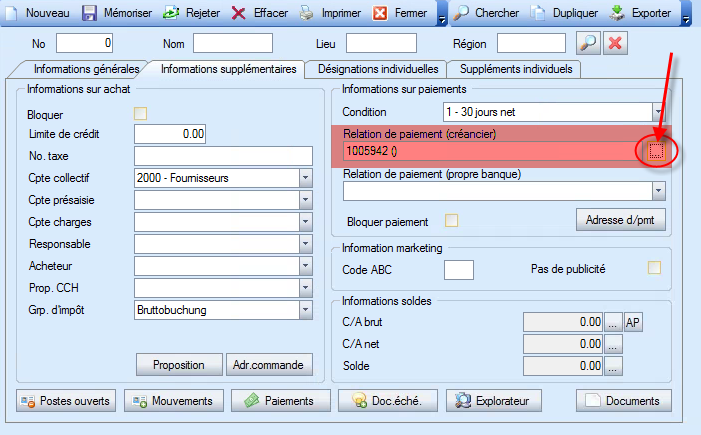The image size is (701, 435).
Task: Duplicate record using Dupliquer
Action: click(x=564, y=13)
